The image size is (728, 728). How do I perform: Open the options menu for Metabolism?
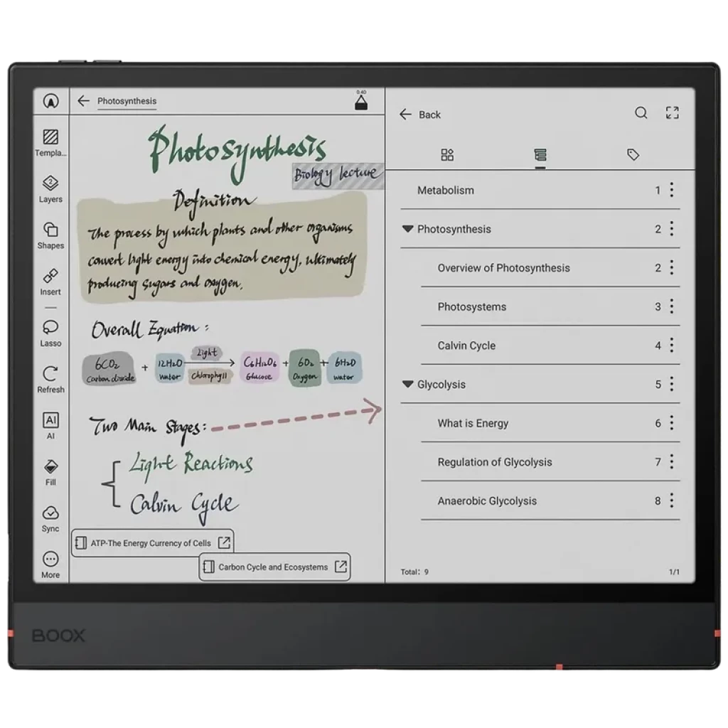pos(670,190)
